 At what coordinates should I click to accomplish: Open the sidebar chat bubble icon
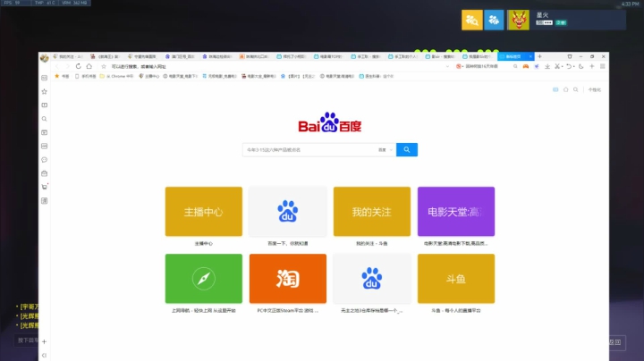(x=45, y=160)
